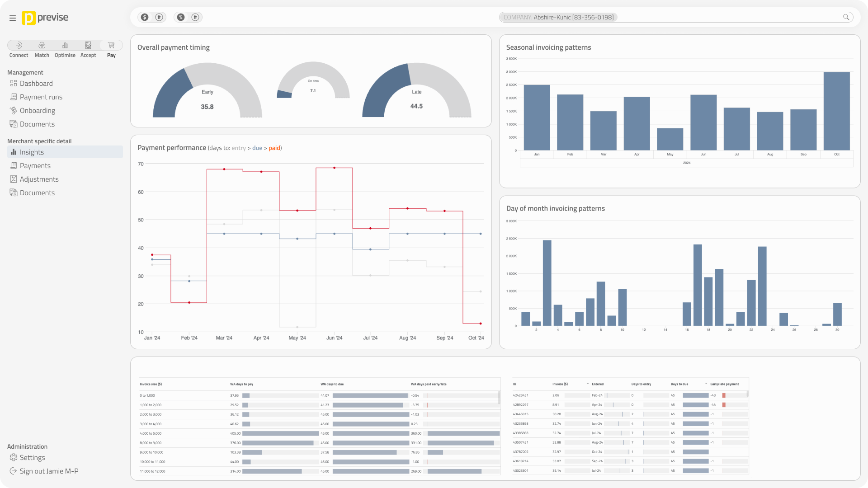Switch to dollar value mode toggle
This screenshot has height=488, width=868.
tap(145, 17)
